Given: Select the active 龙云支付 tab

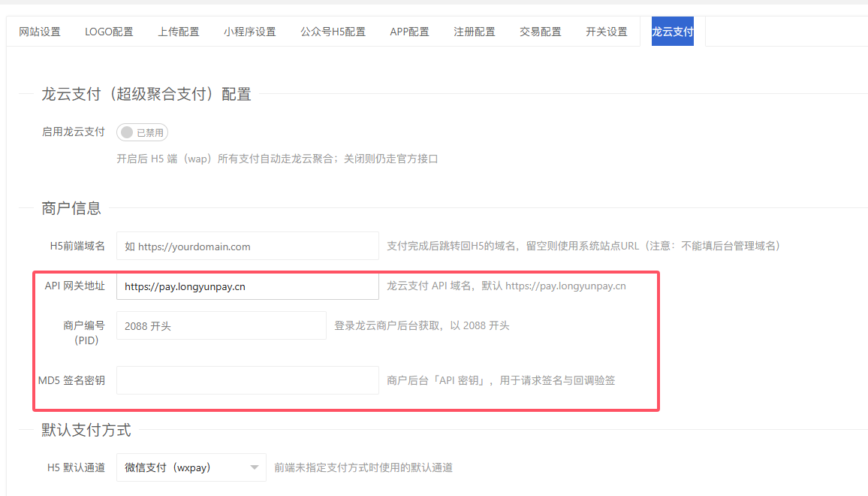Looking at the screenshot, I should 672,32.
